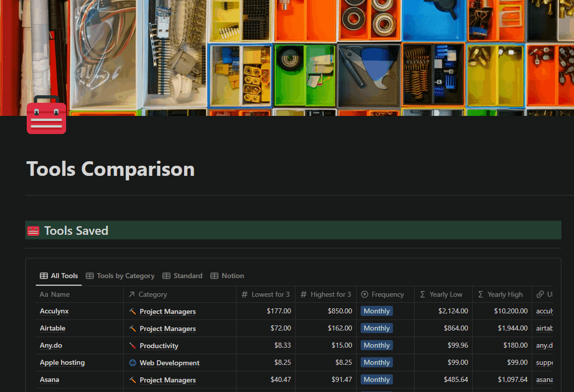This screenshot has width=574, height=392.
Task: Click the Monthly tag in Acculynx row
Action: 376,311
